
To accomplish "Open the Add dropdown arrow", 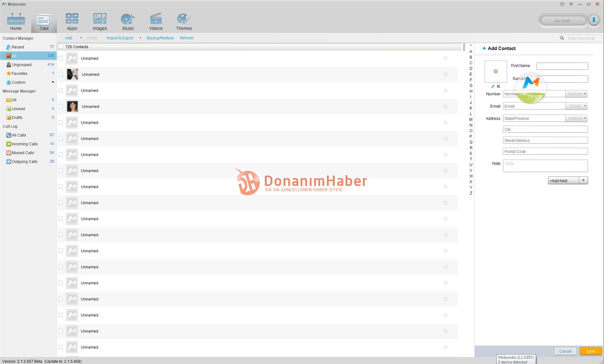I will pyautogui.click(x=81, y=38).
